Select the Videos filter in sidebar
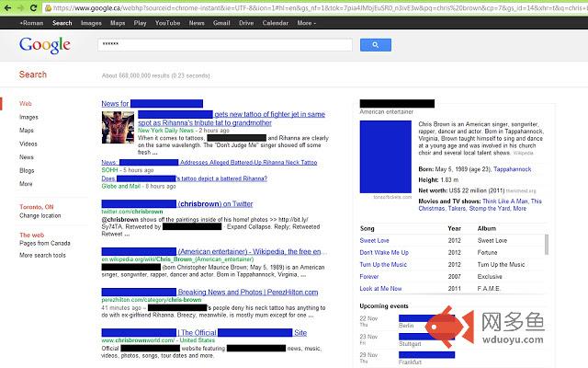Image resolution: width=588 pixels, height=368 pixels. pyautogui.click(x=28, y=144)
